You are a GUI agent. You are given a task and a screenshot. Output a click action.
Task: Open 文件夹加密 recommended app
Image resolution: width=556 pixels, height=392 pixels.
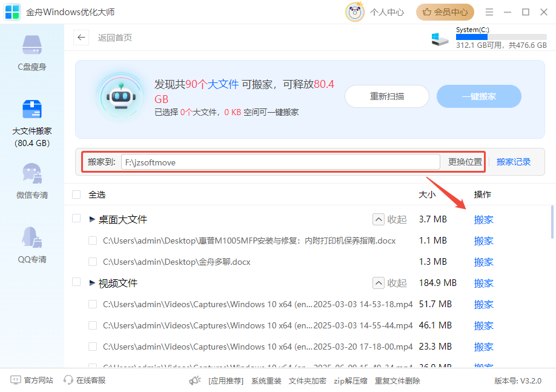coord(307,381)
